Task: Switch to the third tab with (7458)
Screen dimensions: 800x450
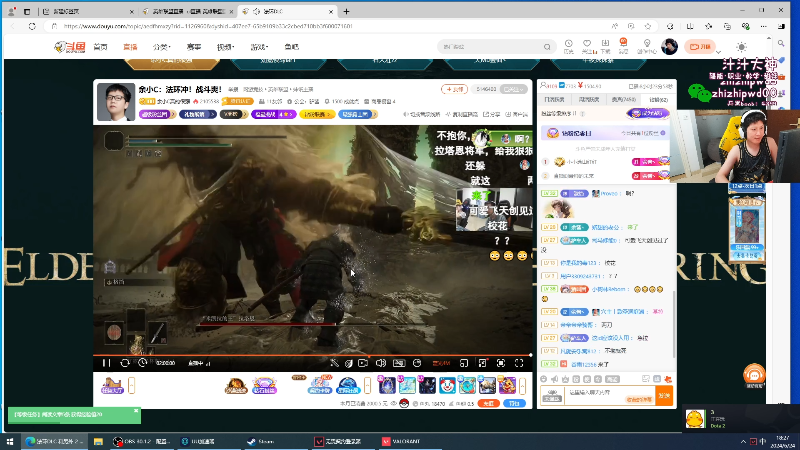Action: (623, 99)
